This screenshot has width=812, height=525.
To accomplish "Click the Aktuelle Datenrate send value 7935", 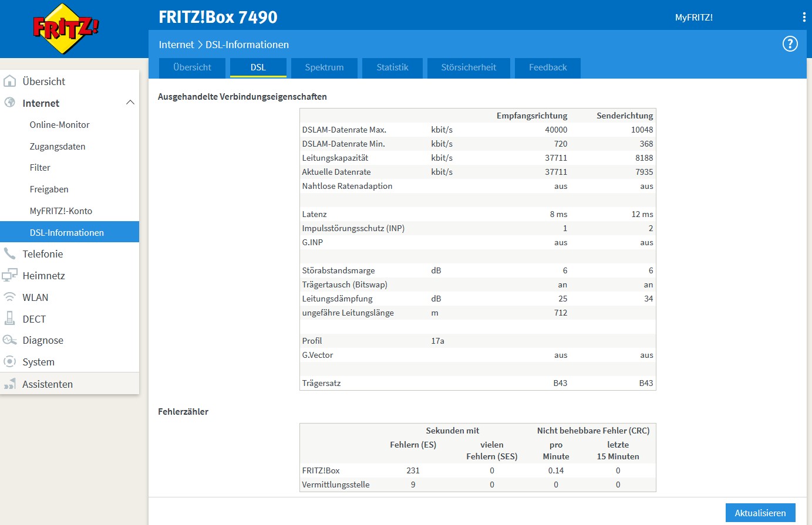I will point(644,172).
